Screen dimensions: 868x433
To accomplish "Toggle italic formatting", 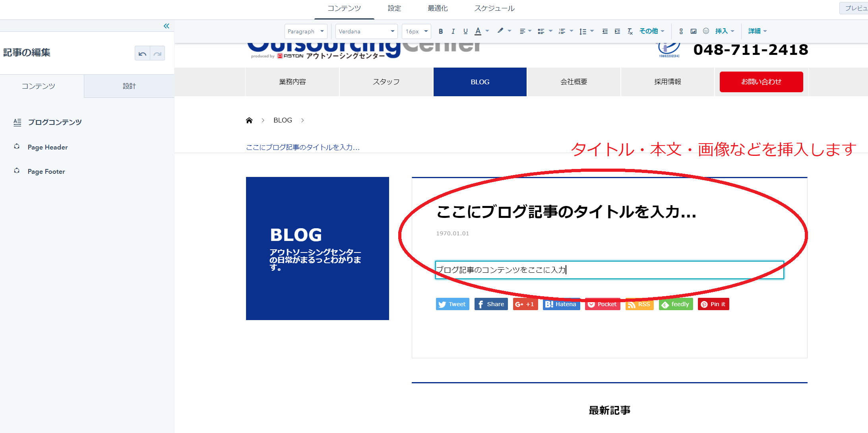I will coord(453,31).
